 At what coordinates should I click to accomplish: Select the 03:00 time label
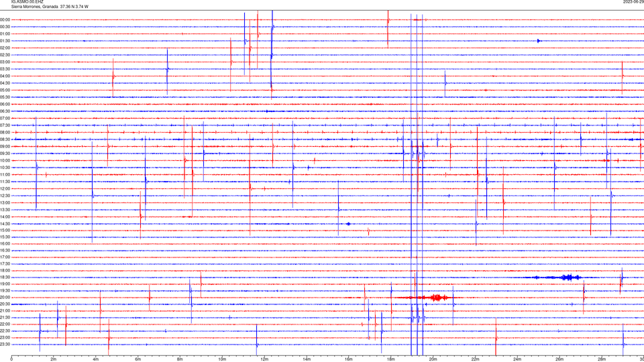pyautogui.click(x=5, y=62)
